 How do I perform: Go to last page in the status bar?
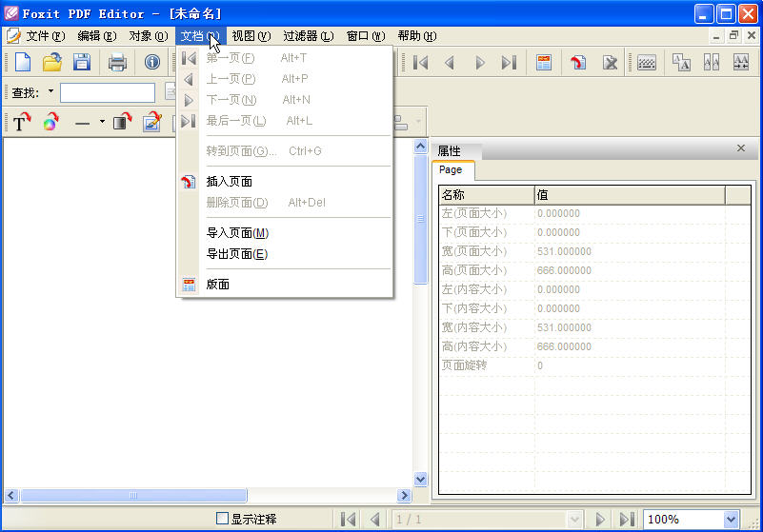[x=627, y=520]
